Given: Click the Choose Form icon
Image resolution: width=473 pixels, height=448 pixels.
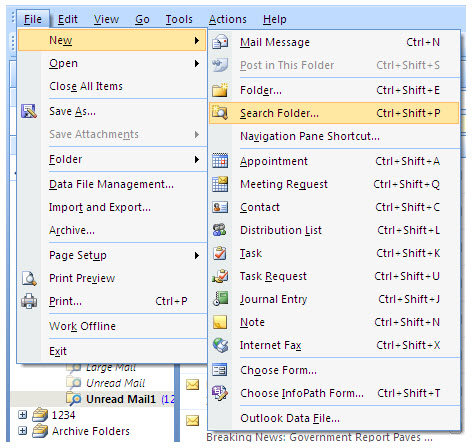Looking at the screenshot, I should pyautogui.click(x=220, y=370).
